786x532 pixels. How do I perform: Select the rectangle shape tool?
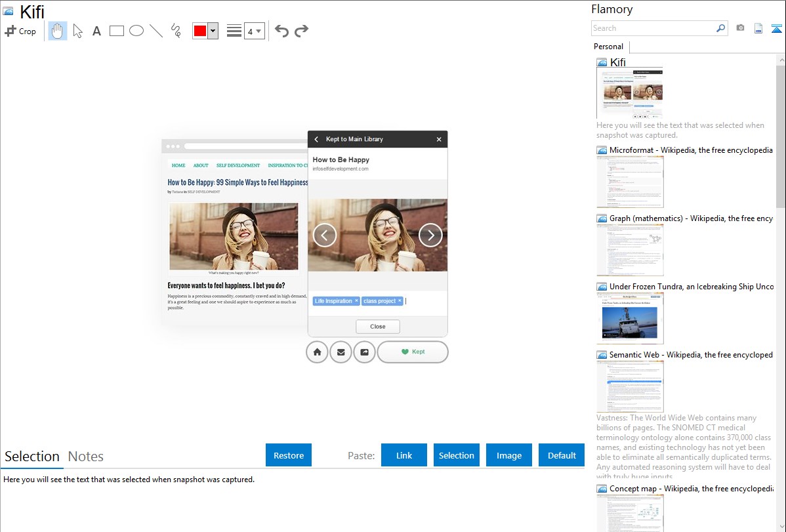click(117, 31)
